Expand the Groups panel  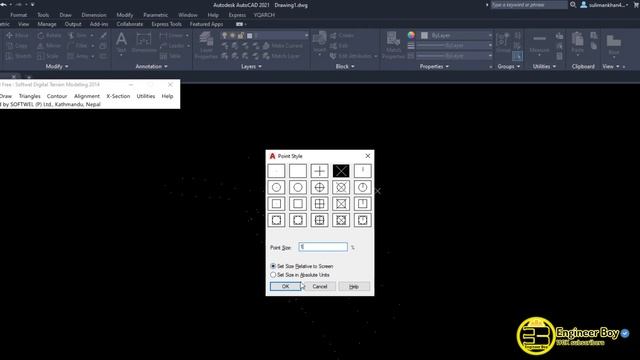(509, 66)
